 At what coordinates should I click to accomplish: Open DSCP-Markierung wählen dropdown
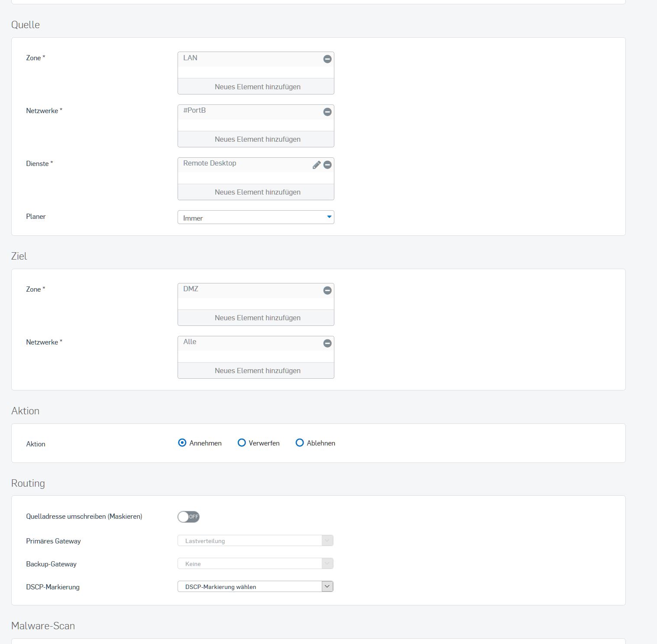point(256,586)
